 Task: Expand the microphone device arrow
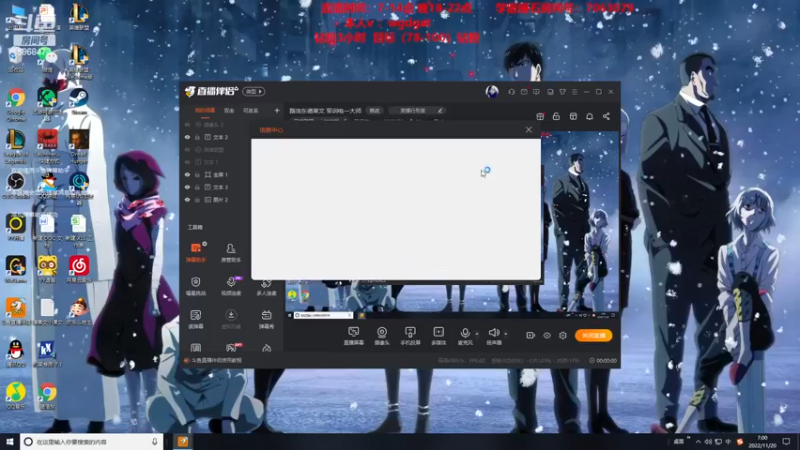pyautogui.click(x=477, y=334)
